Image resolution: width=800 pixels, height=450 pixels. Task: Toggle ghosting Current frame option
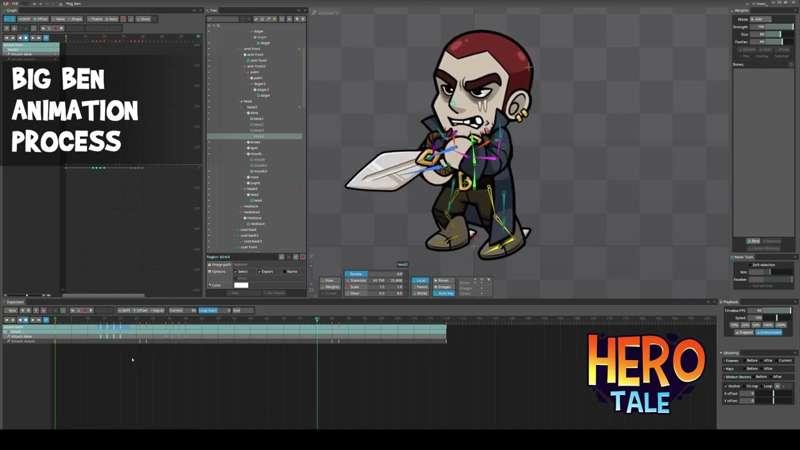coord(784,361)
